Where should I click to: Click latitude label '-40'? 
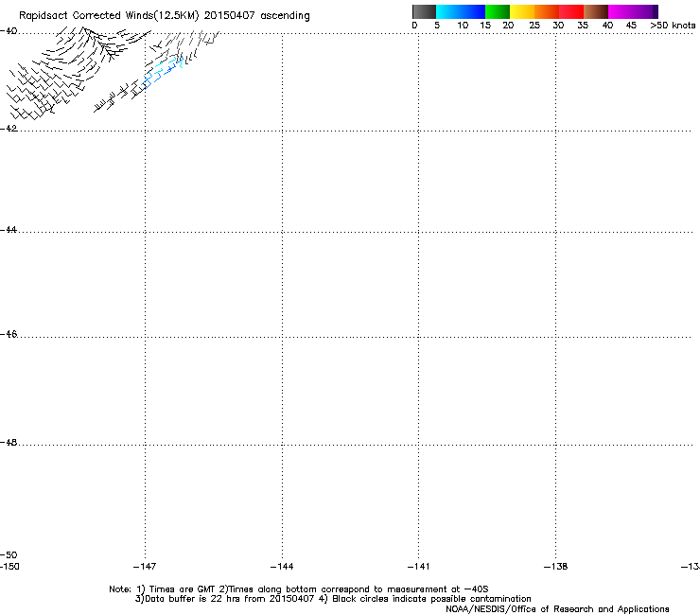(9, 31)
